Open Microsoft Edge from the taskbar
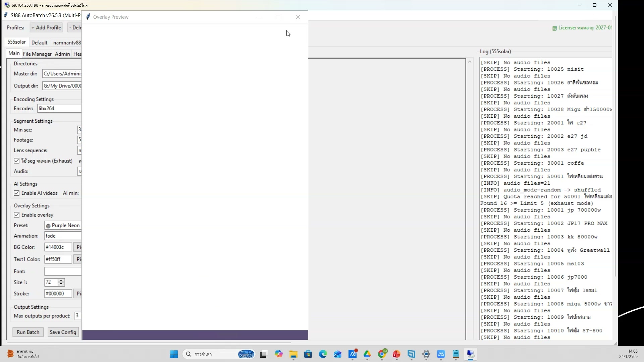Viewport: 644px width, 362px height. (x=323, y=354)
